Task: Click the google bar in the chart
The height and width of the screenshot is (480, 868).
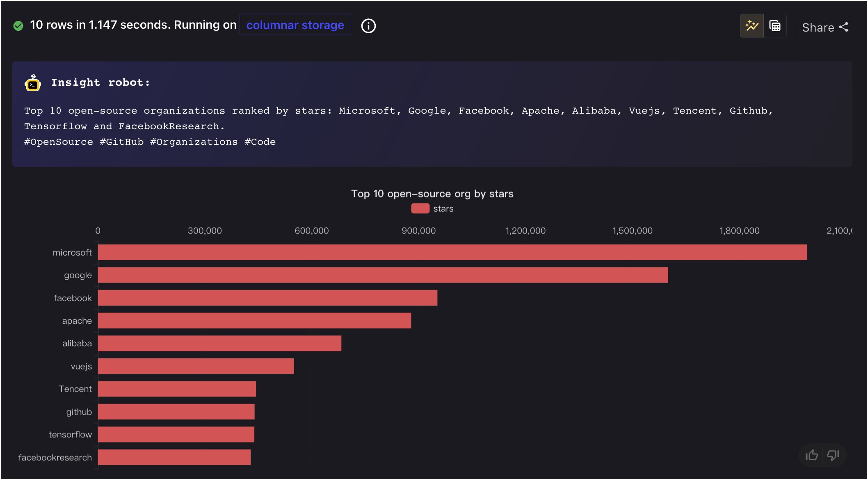Action: 381,275
